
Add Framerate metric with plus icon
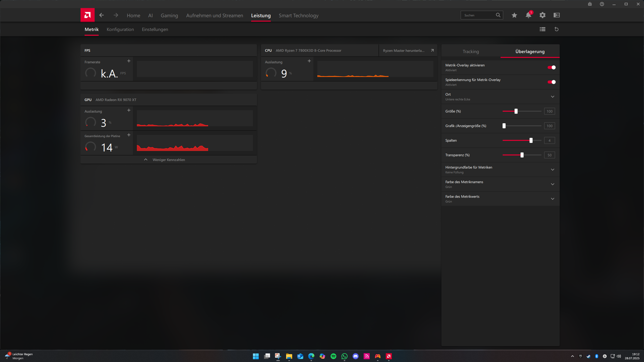point(129,61)
